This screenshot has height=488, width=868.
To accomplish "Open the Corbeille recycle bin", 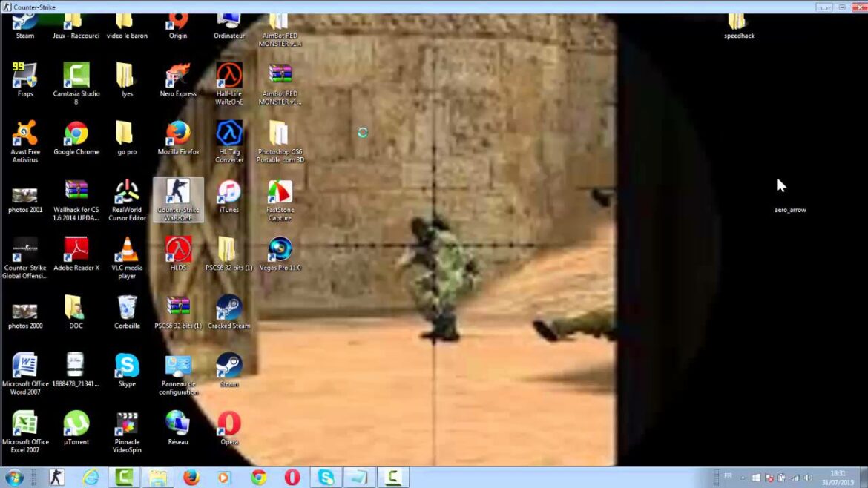I will 127,309.
